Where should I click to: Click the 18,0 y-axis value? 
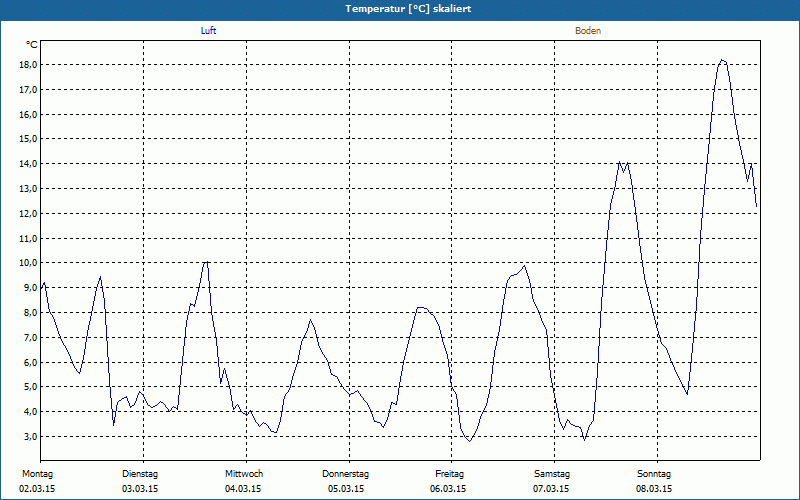pyautogui.click(x=29, y=65)
